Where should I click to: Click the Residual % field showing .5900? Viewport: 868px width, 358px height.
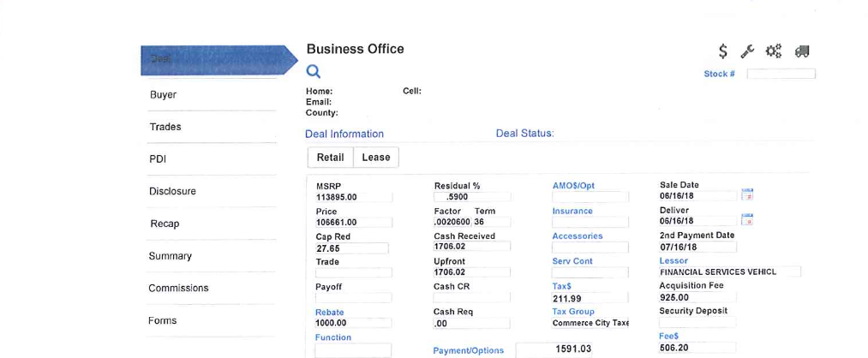(x=472, y=196)
